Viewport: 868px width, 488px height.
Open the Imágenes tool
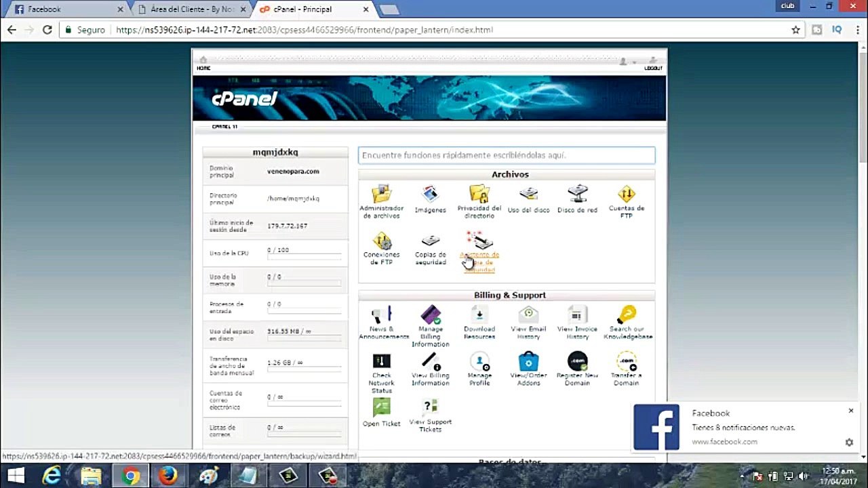pos(430,195)
